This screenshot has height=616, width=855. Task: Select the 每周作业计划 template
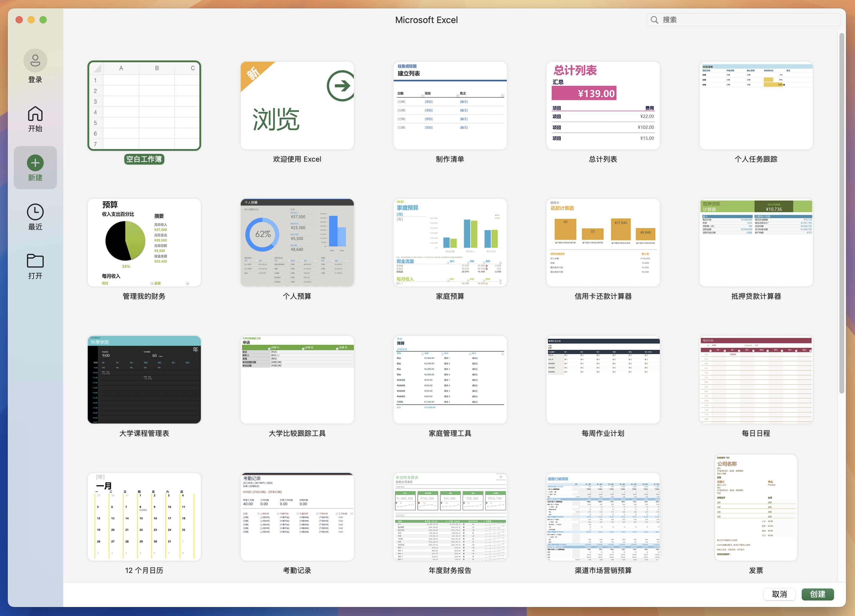603,380
